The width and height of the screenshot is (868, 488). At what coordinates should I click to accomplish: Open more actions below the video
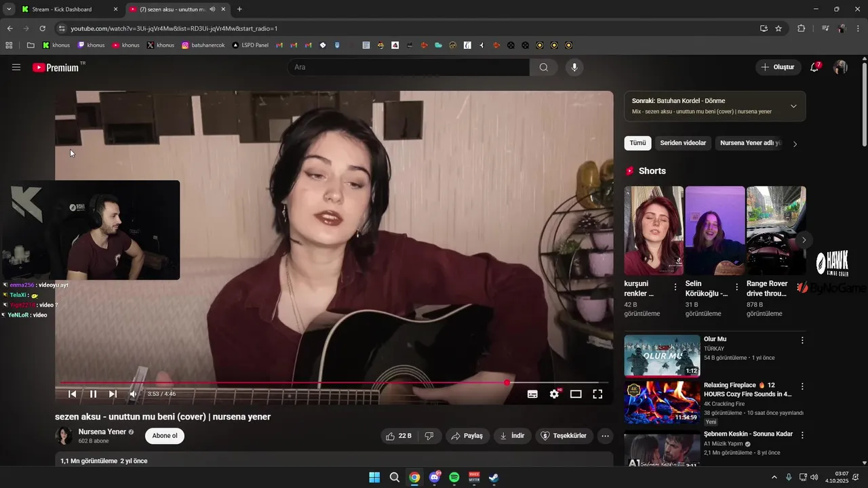tap(606, 436)
